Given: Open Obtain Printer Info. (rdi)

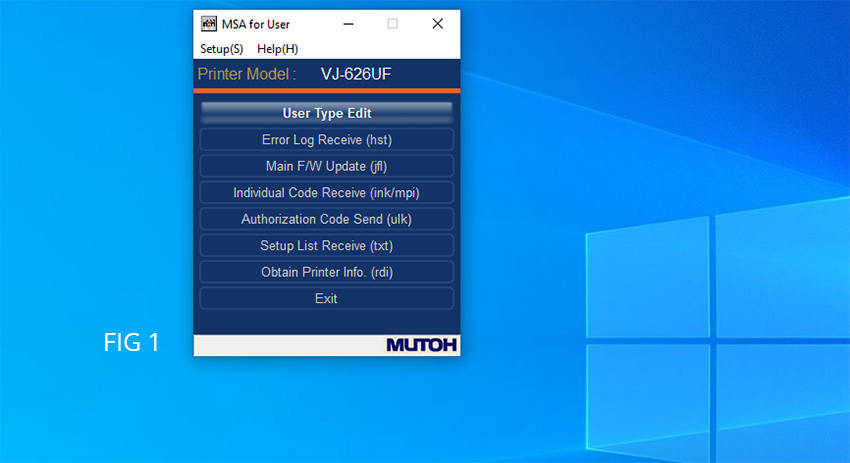Looking at the screenshot, I should [326, 272].
